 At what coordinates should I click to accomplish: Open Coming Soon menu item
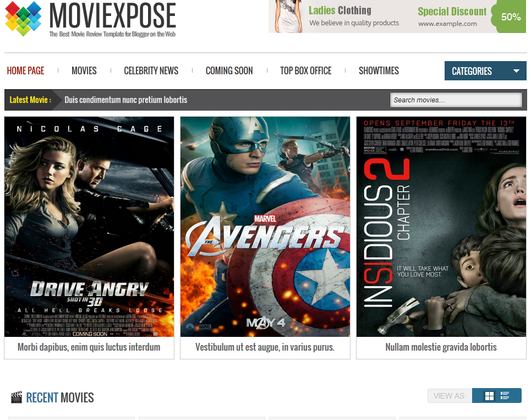[x=229, y=71]
